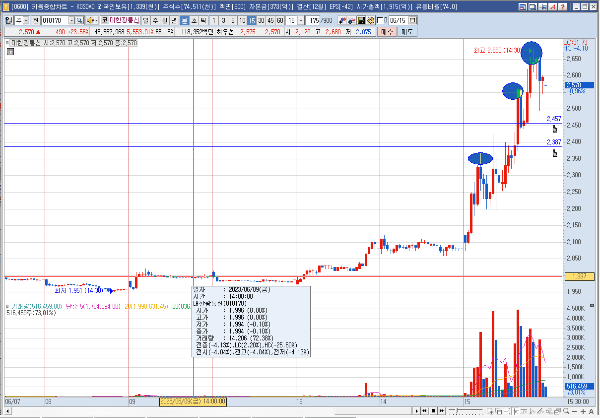Click the minus zoom-out icon at bottom right
This screenshot has height=418, width=600.
[x=574, y=411]
